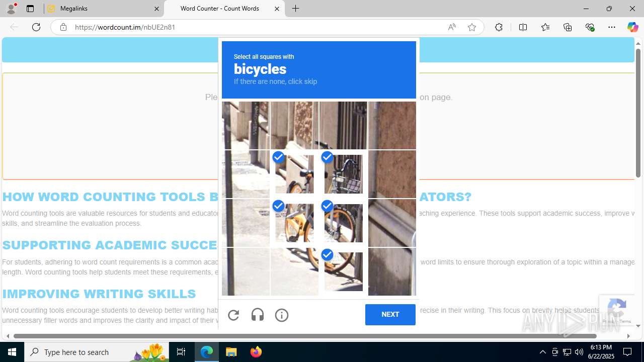Viewport: 644px width, 362px height.
Task: Click the address bar URL
Action: (x=125, y=27)
